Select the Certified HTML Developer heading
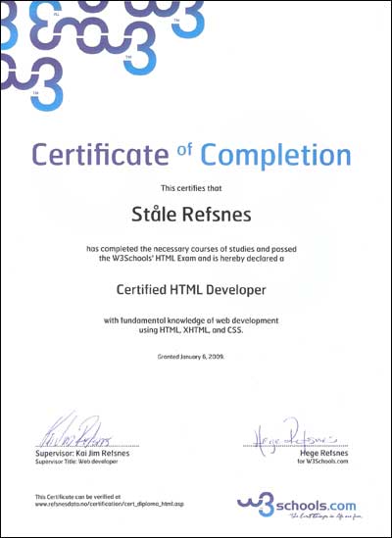 coord(191,290)
